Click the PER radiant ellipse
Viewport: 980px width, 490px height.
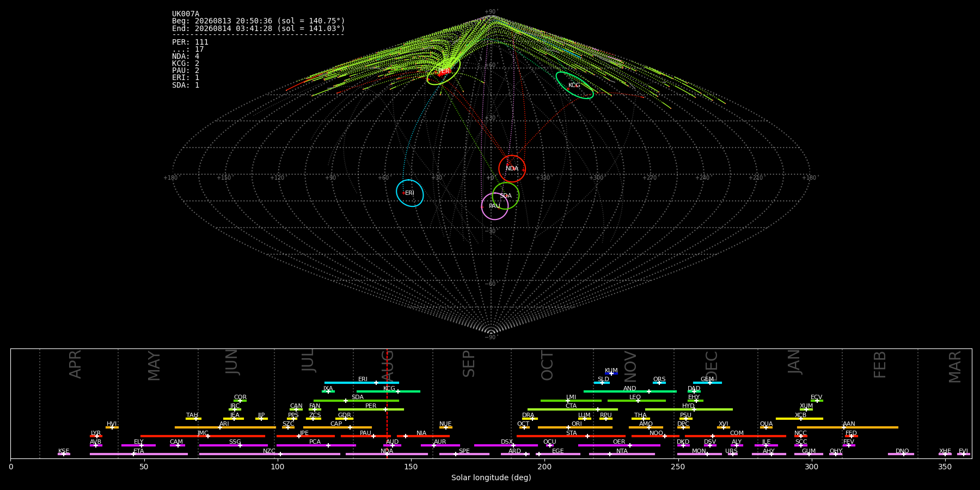(x=444, y=71)
